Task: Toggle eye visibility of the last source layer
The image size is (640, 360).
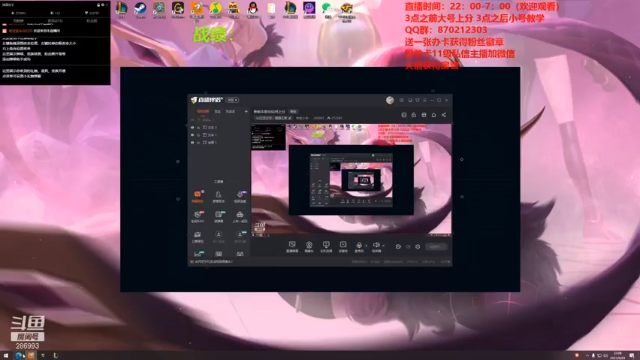Action: (193, 142)
